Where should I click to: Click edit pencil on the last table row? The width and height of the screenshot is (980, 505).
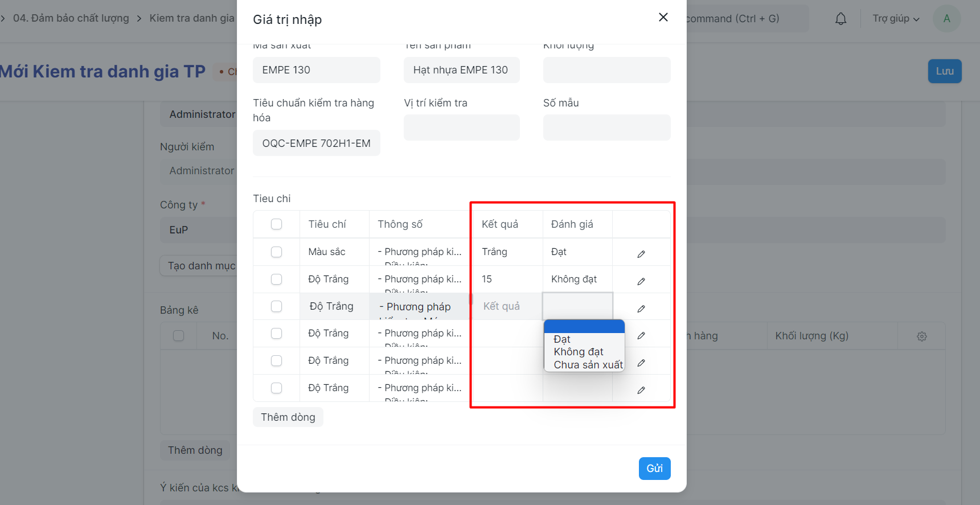(x=641, y=390)
